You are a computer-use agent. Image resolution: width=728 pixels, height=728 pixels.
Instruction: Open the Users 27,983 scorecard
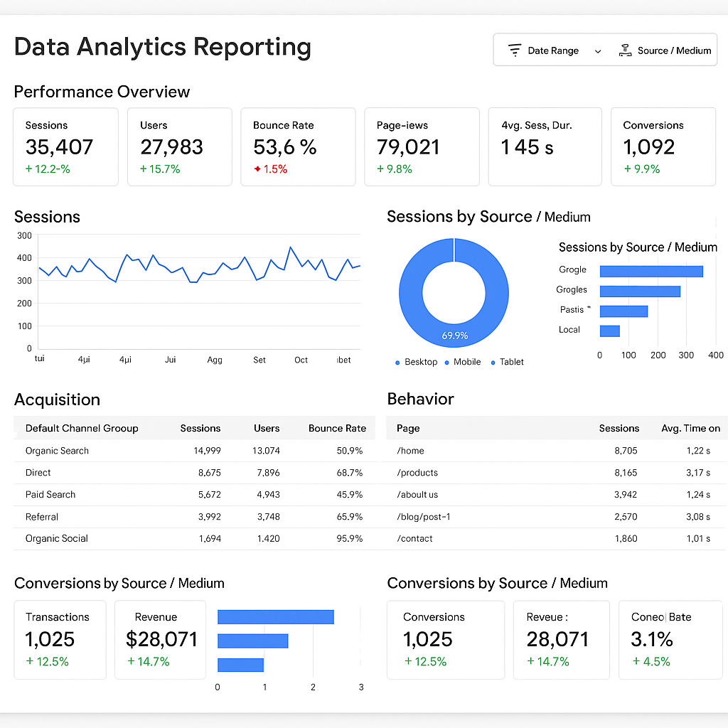click(180, 146)
